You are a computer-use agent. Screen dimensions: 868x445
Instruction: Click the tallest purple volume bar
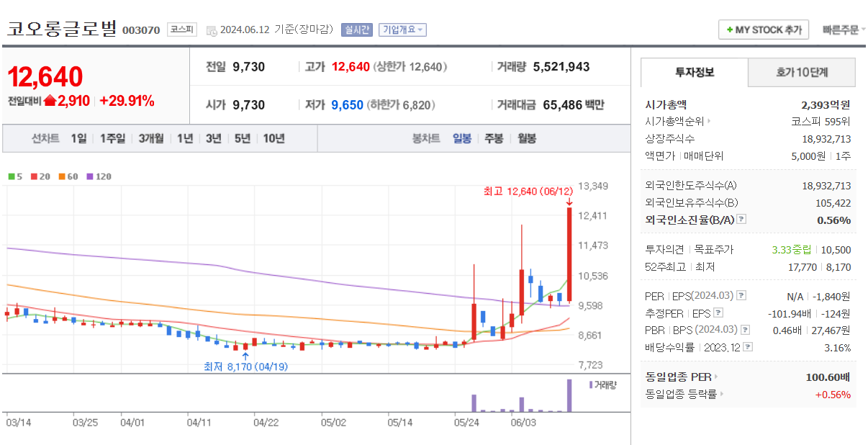(x=569, y=395)
